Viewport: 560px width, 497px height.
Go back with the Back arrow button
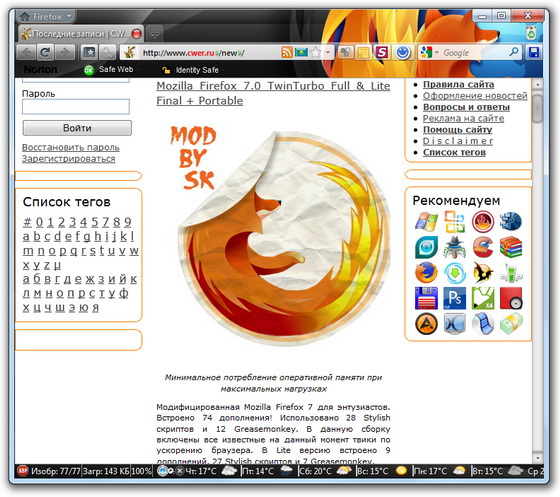point(26,53)
